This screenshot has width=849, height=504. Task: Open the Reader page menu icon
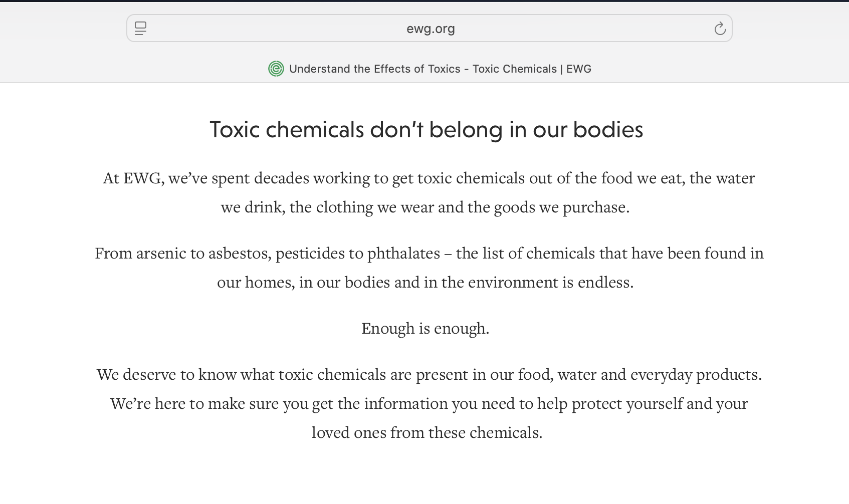pyautogui.click(x=141, y=28)
